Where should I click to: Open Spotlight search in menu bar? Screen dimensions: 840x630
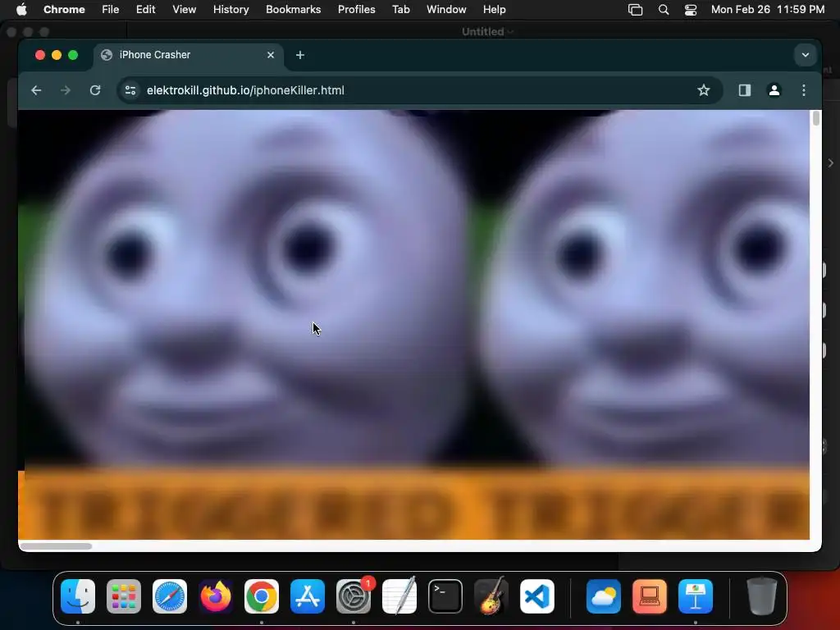pos(664,10)
